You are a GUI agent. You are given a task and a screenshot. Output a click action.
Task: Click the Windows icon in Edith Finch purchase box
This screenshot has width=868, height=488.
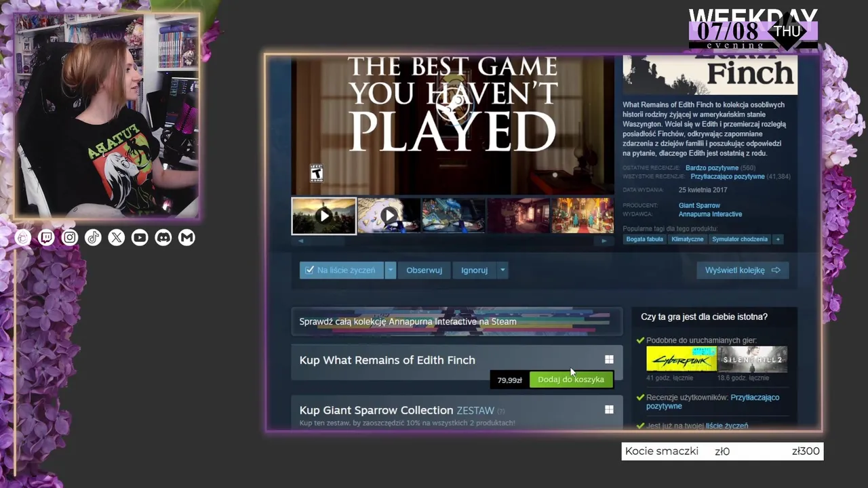pyautogui.click(x=609, y=360)
